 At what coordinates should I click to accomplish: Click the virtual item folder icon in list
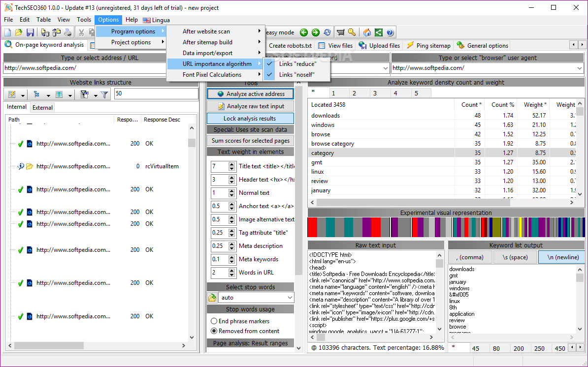(x=30, y=166)
